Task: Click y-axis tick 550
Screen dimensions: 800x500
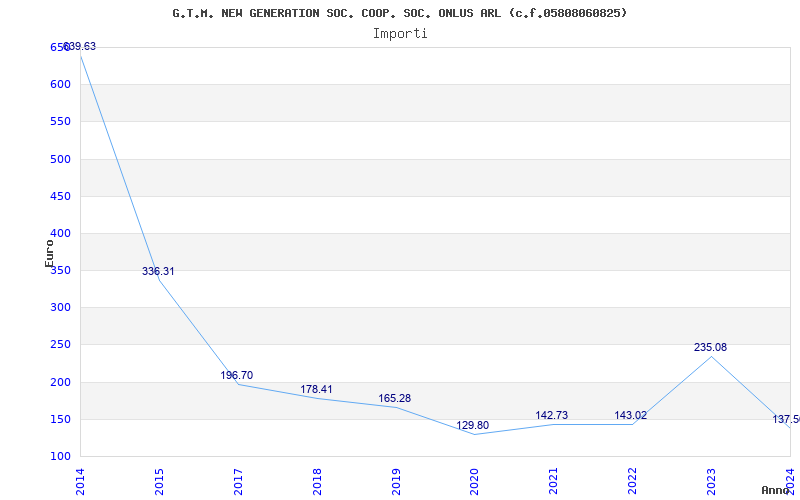Action: tap(60, 122)
